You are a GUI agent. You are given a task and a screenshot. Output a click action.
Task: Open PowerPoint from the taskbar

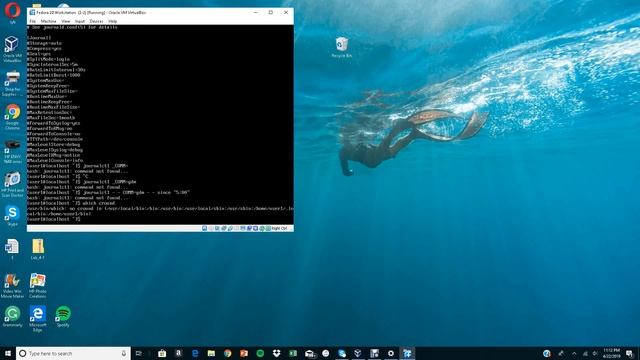[x=244, y=353]
